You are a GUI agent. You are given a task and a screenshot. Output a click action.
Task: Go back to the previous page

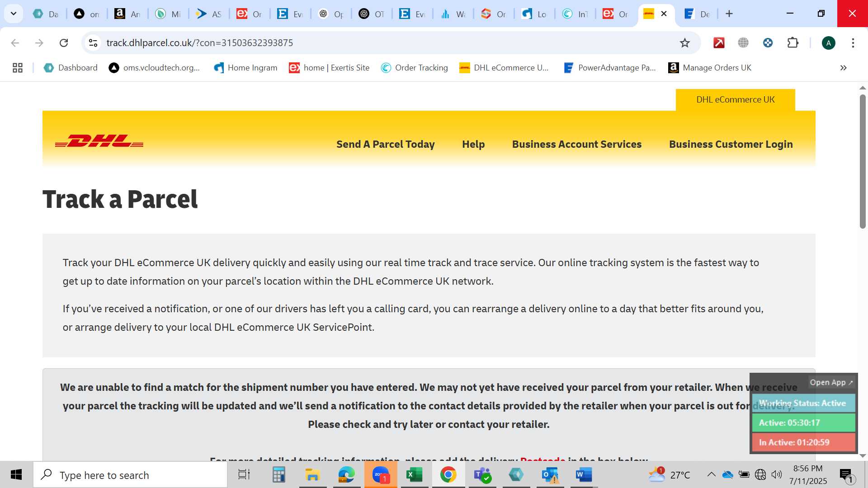(x=15, y=42)
